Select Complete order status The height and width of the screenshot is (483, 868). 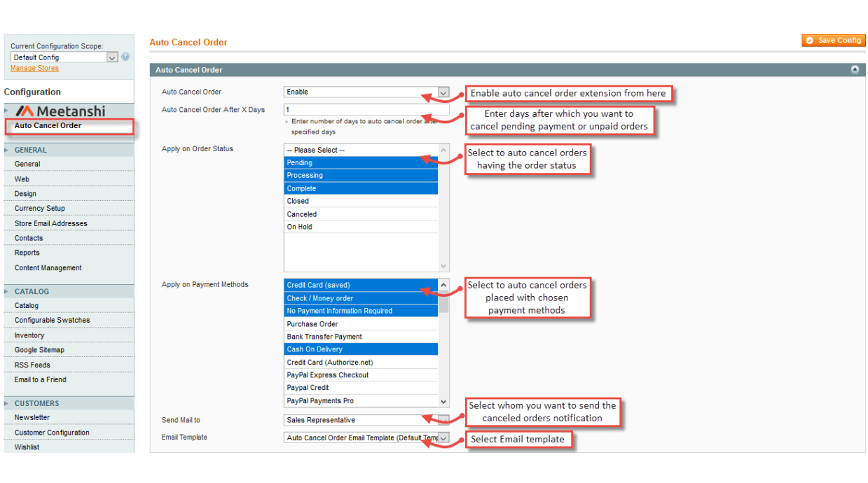pyautogui.click(x=361, y=189)
